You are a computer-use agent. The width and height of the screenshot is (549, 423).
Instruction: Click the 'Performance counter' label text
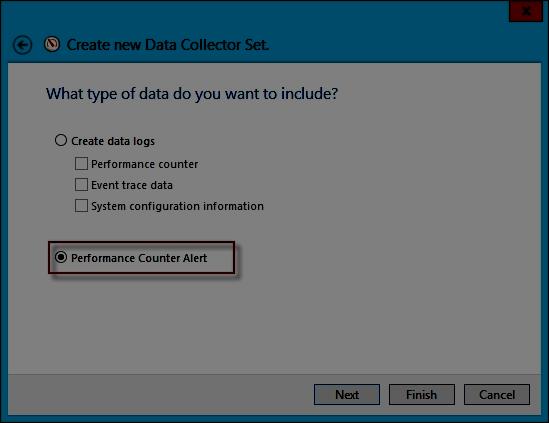[x=145, y=164]
